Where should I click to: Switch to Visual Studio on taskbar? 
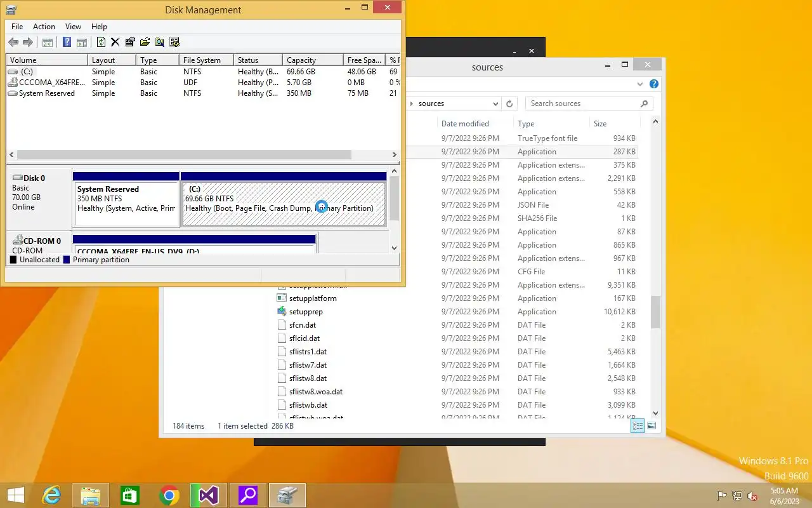(x=209, y=495)
